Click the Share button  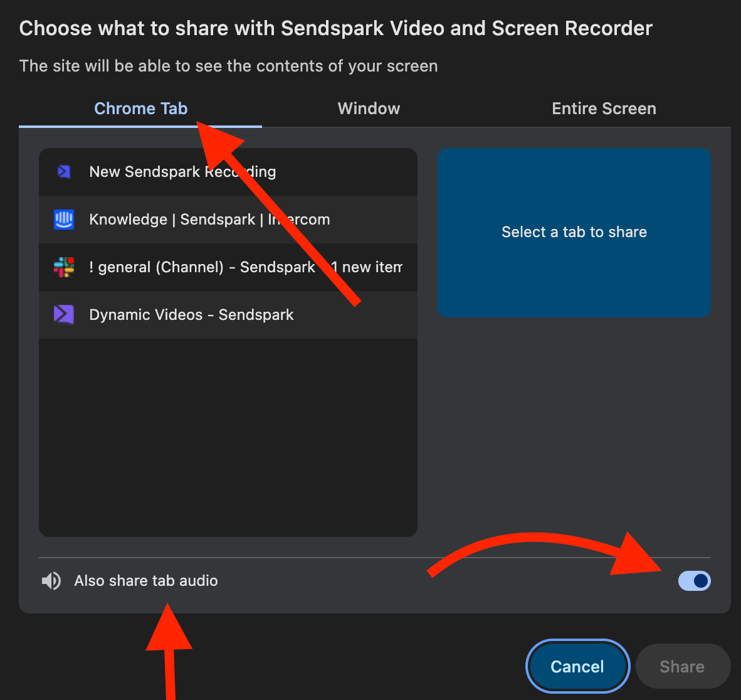682,666
